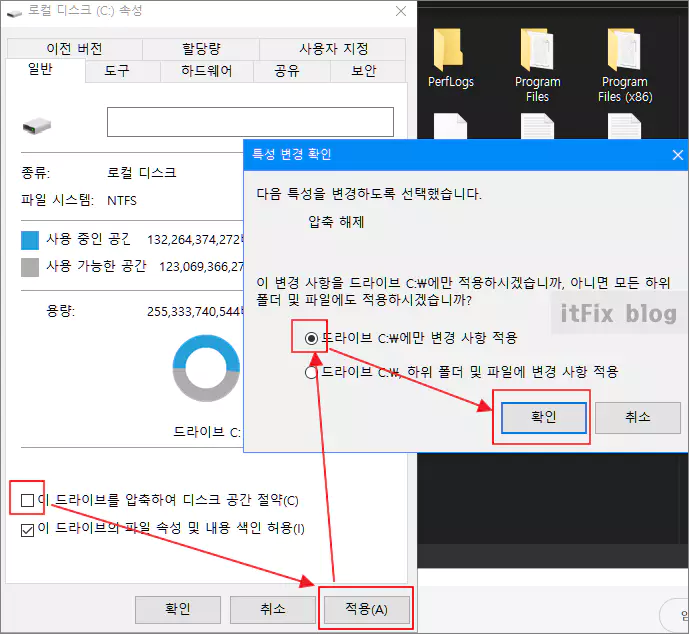Viewport: 689px width, 634px height.
Task: Click the disk usage donut chart
Action: [x=207, y=368]
